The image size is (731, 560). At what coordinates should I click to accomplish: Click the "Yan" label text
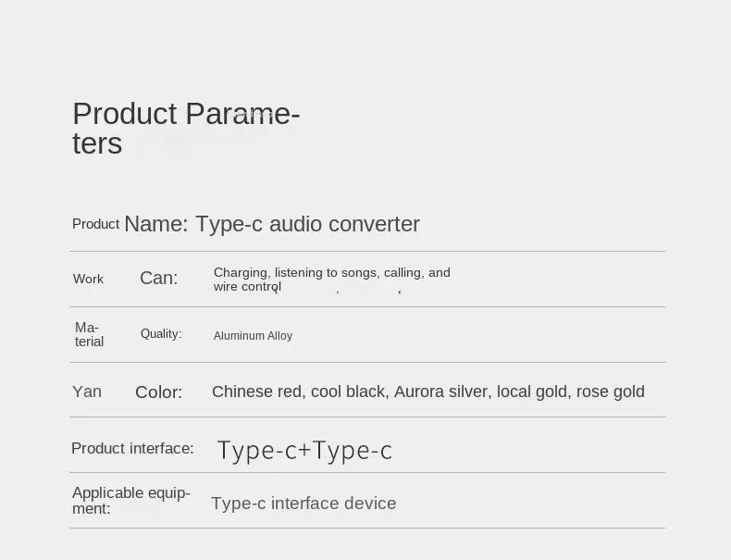point(87,392)
